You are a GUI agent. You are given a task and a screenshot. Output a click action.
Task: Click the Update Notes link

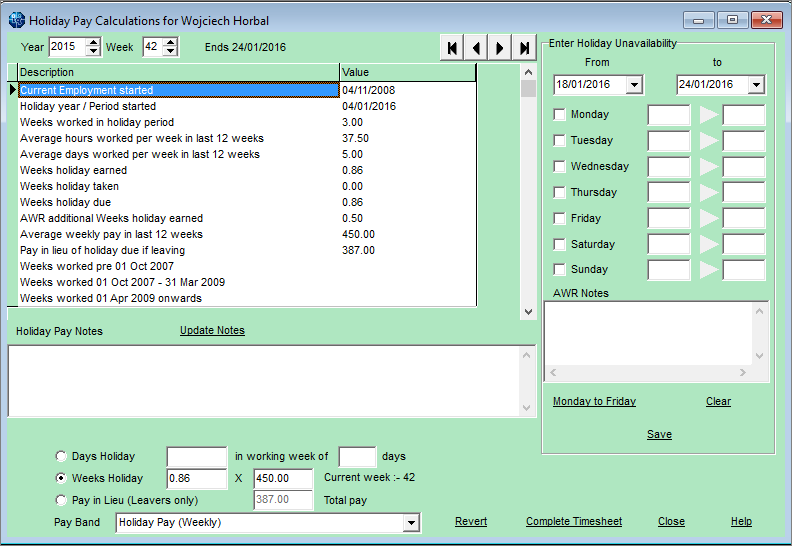(212, 330)
